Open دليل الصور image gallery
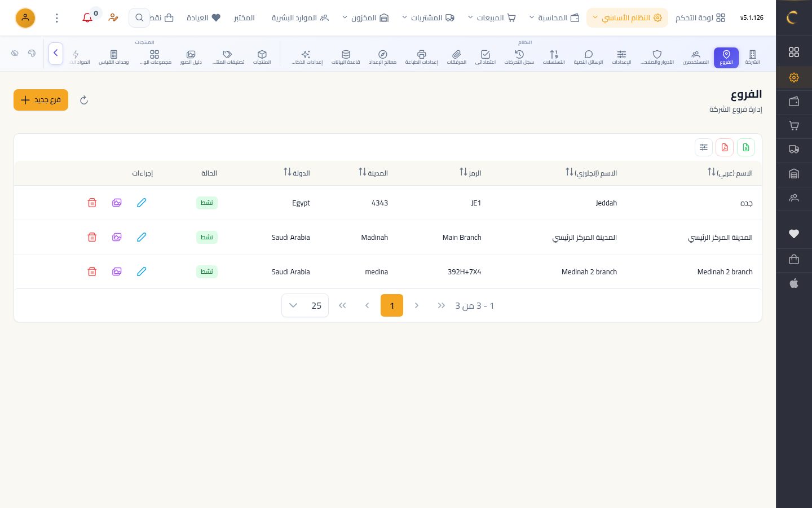 (x=191, y=57)
